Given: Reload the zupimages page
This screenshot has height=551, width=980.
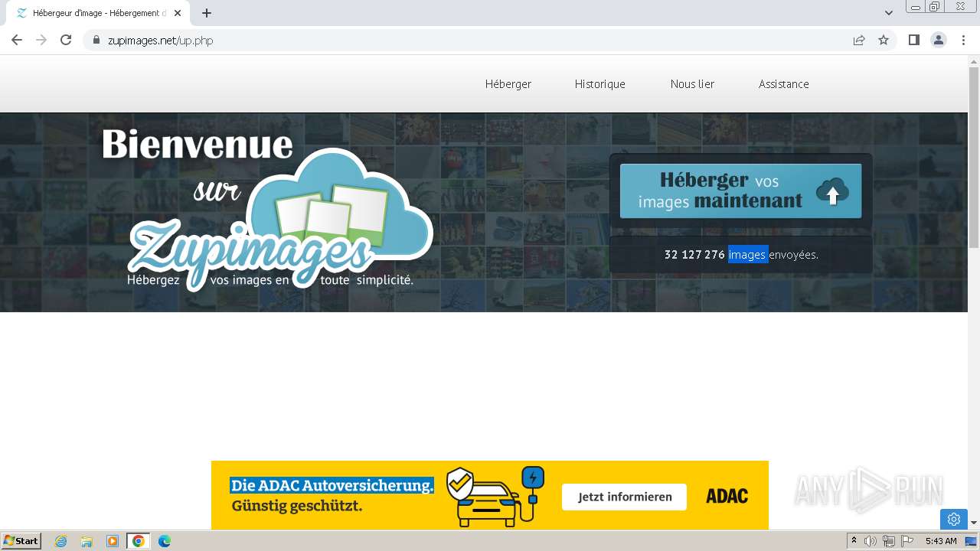Looking at the screenshot, I should 66,40.
